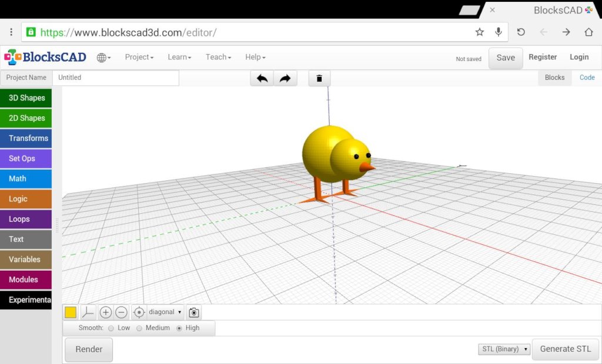Zoom out with the minus circle icon
The height and width of the screenshot is (364, 602).
pyautogui.click(x=121, y=312)
